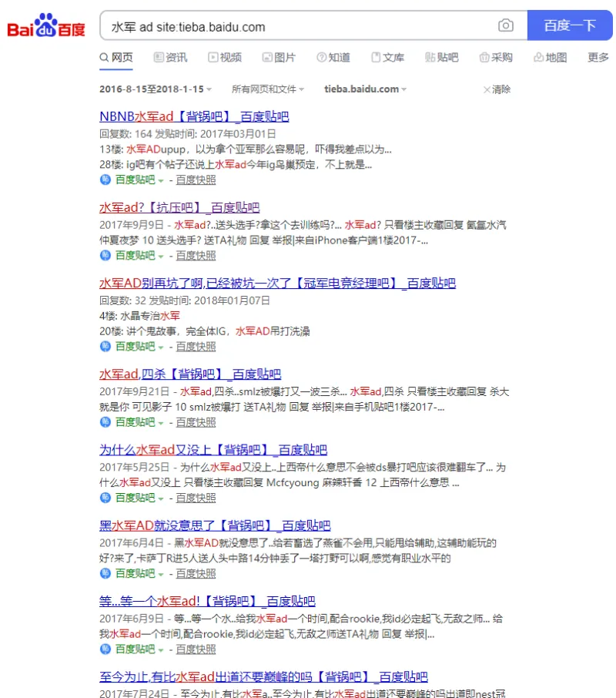Open the Baidu logo homepage

pyautogui.click(x=45, y=26)
